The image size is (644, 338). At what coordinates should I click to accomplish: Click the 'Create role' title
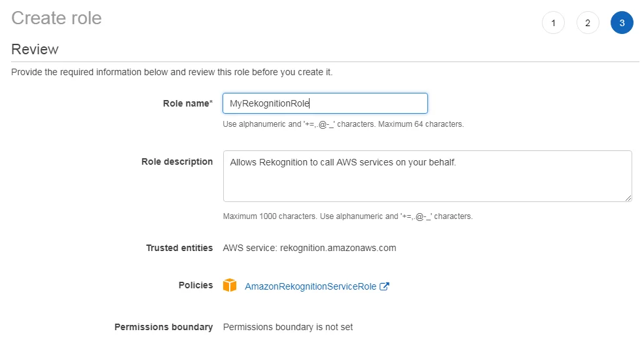tap(56, 18)
